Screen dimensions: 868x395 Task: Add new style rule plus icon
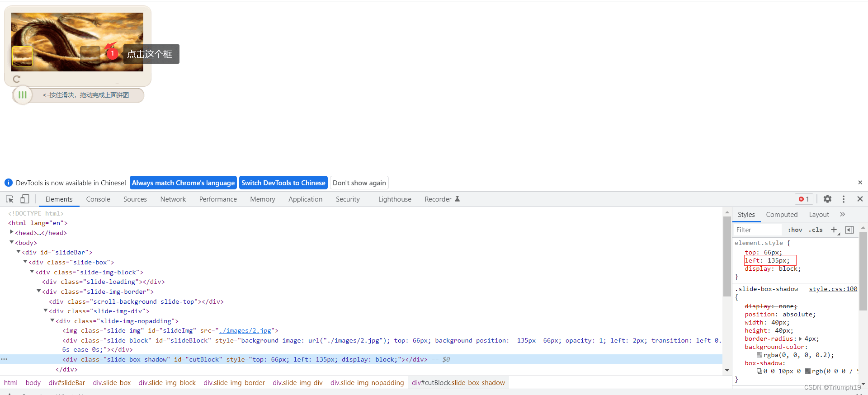[834, 230]
